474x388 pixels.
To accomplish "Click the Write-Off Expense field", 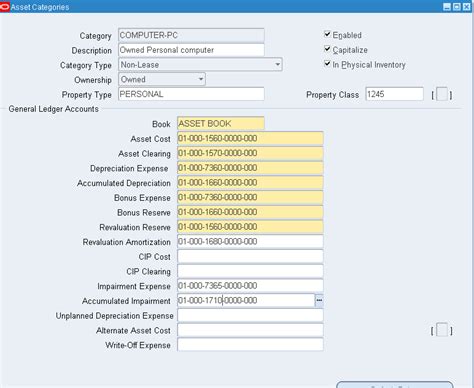I will 250,345.
